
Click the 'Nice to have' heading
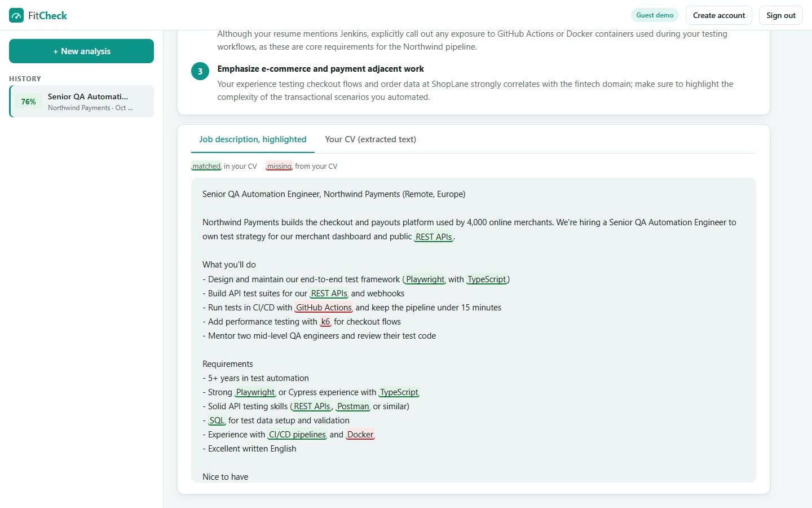pos(226,477)
